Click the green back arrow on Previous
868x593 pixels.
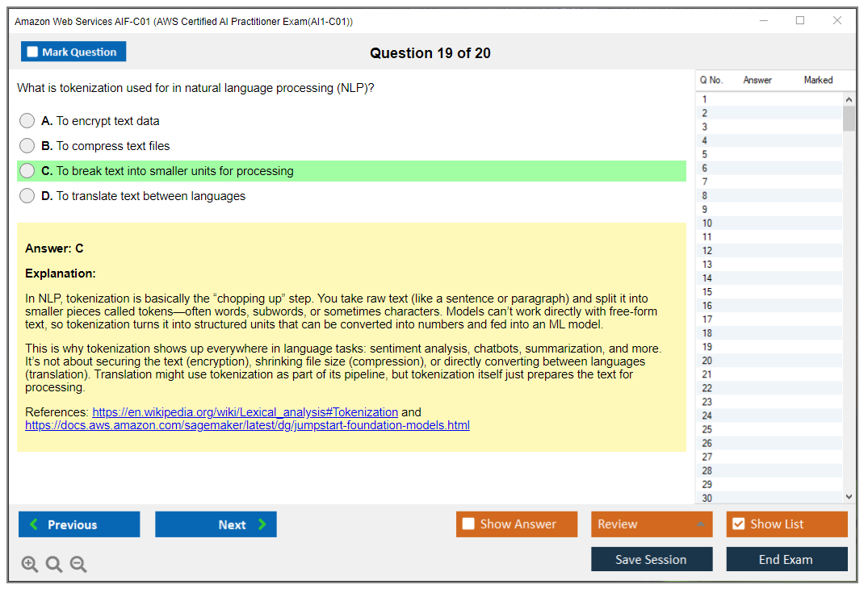[x=33, y=524]
